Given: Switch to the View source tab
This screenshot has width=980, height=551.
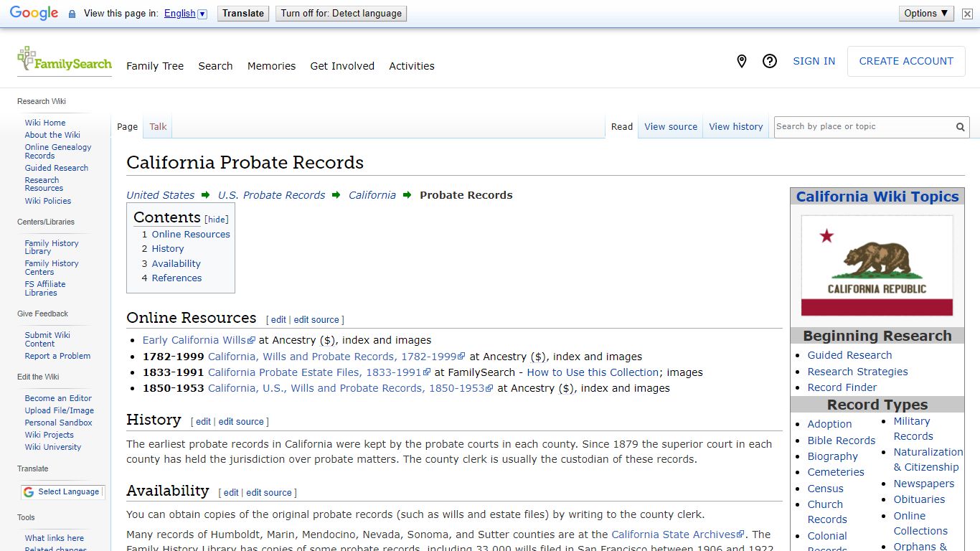Looking at the screenshot, I should tap(671, 127).
